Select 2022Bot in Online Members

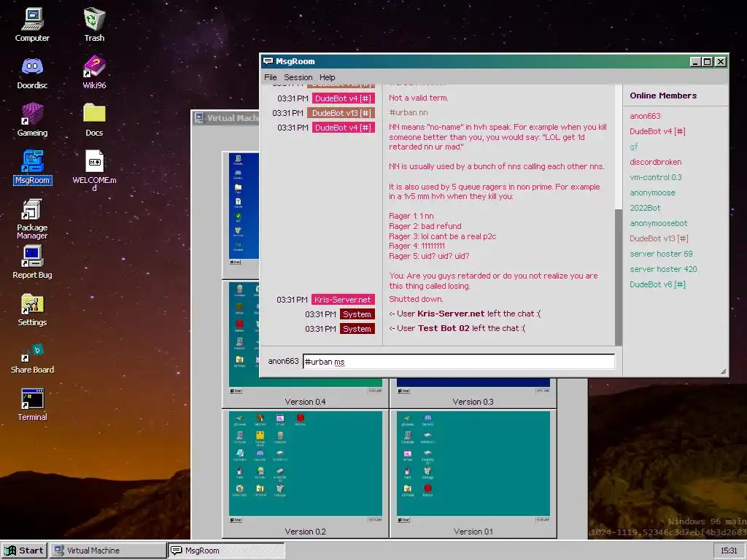click(645, 208)
